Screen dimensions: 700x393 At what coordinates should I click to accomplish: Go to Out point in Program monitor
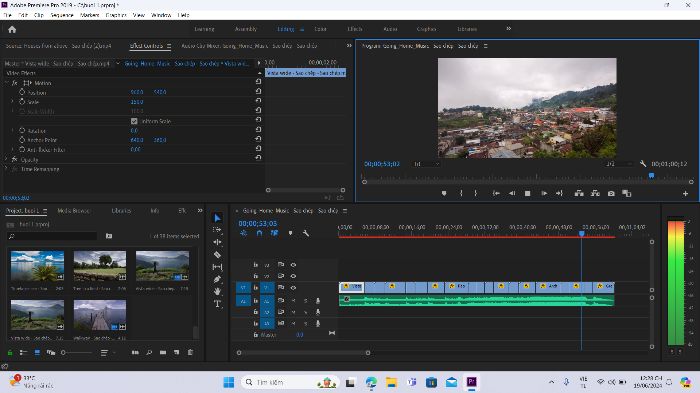559,193
